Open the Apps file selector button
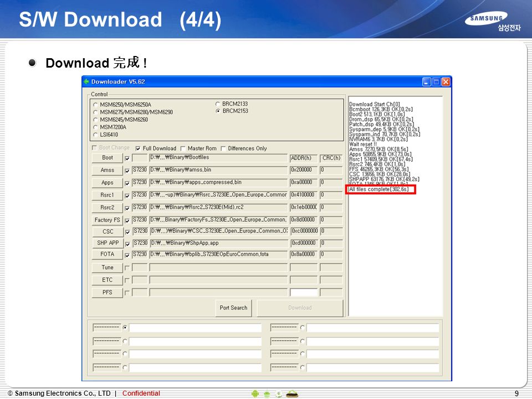The height and width of the screenshot is (399, 532). tap(107, 183)
